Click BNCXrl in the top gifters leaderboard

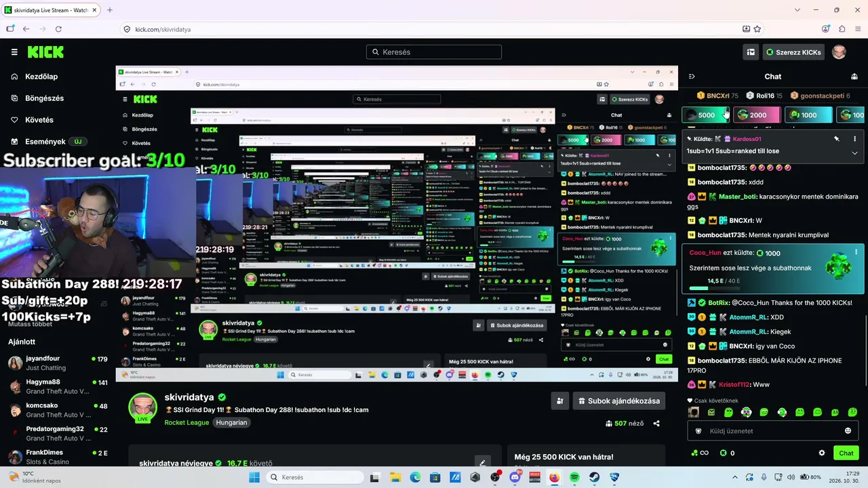point(718,96)
